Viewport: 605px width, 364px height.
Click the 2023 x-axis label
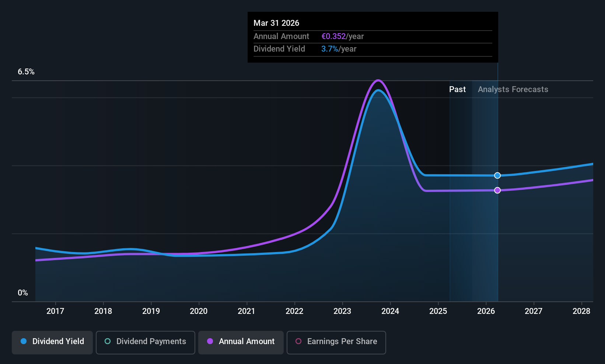pyautogui.click(x=342, y=311)
